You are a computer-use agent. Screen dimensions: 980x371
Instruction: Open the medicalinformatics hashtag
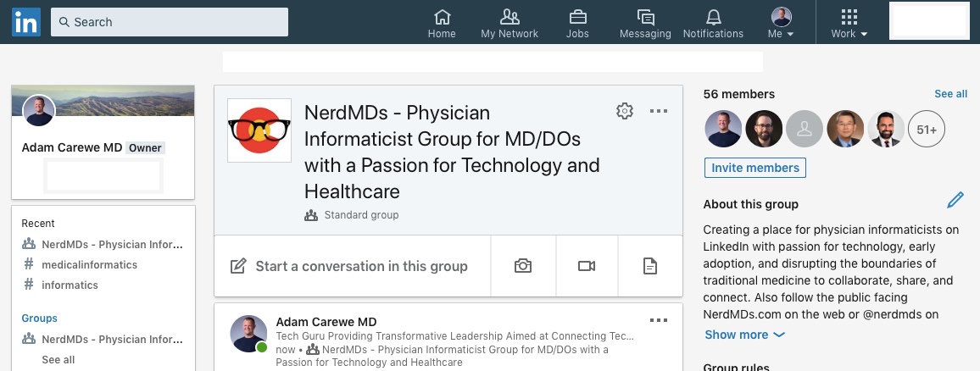click(89, 265)
